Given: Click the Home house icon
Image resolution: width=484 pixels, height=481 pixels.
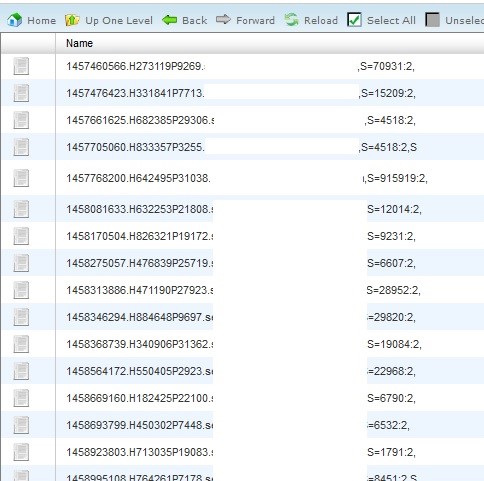Looking at the screenshot, I should pyautogui.click(x=15, y=20).
